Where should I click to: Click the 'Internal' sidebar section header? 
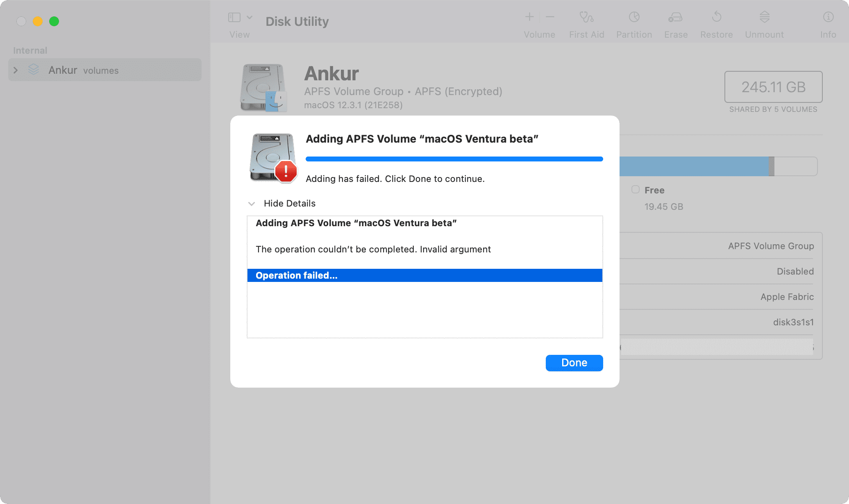[30, 50]
